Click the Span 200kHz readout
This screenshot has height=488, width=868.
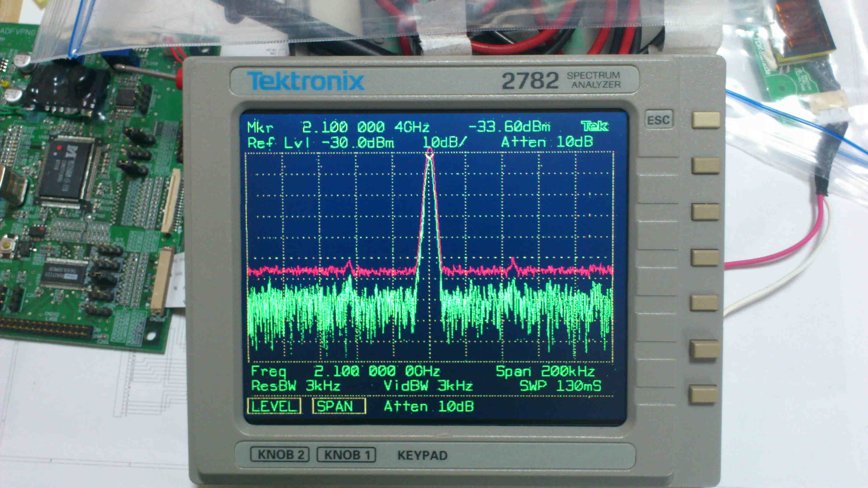[545, 371]
